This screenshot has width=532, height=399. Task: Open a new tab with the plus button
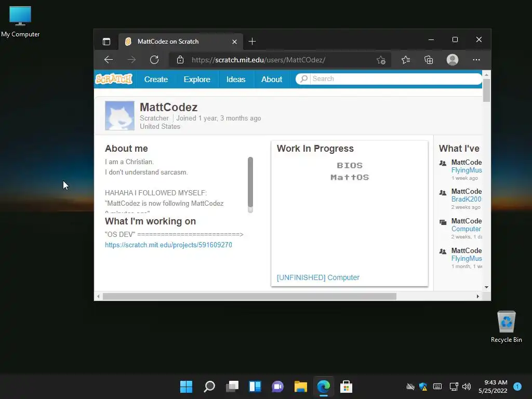[x=252, y=42]
